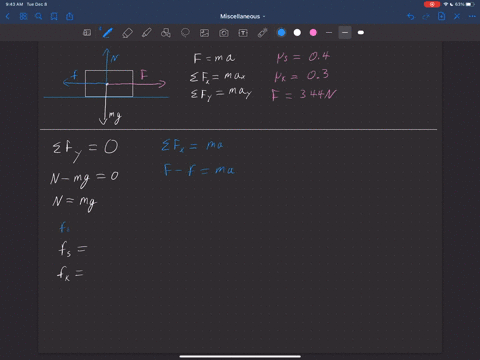Viewport: 480px width, 360px height.
Task: Choose the pink pen color
Action: [x=313, y=33]
